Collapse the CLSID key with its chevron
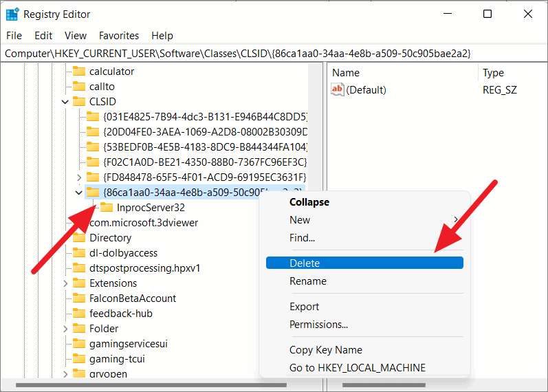This screenshot has width=548, height=392. (x=65, y=102)
